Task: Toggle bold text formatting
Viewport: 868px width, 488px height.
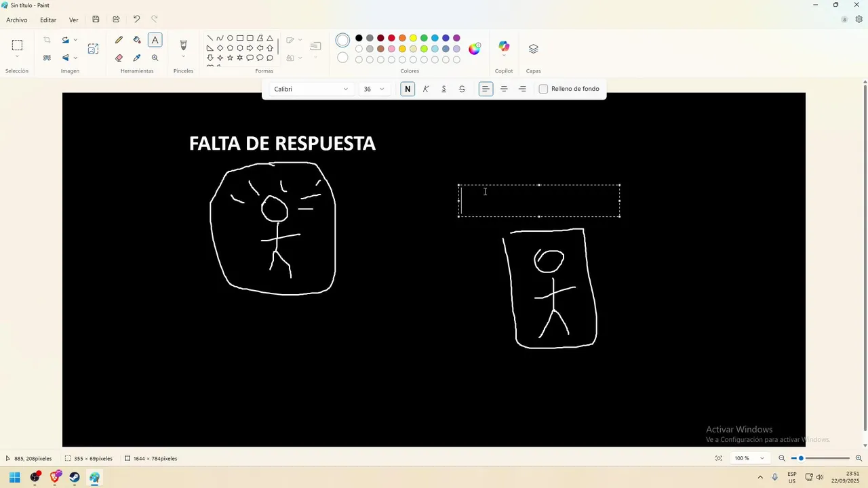Action: click(408, 89)
